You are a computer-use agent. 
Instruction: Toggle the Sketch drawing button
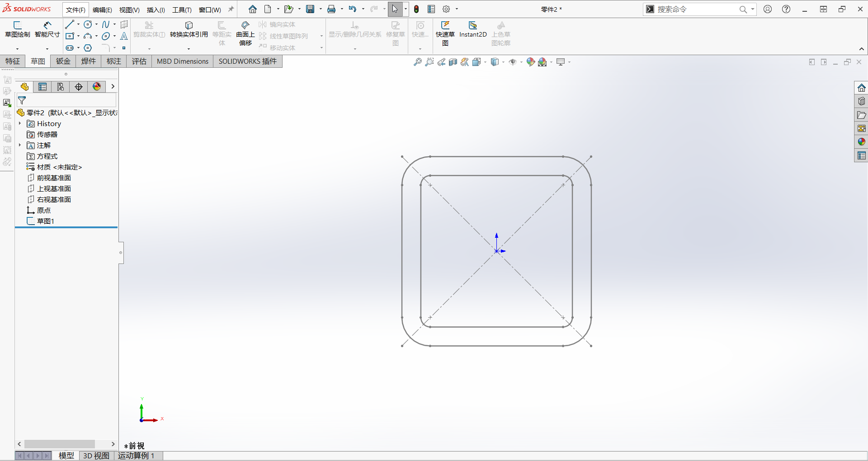pyautogui.click(x=18, y=30)
